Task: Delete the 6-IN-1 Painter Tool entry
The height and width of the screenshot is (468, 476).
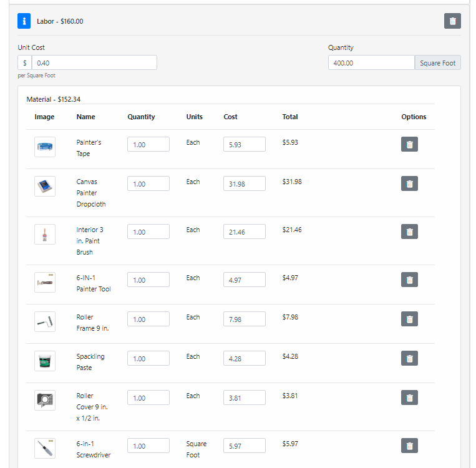Action: (x=409, y=280)
